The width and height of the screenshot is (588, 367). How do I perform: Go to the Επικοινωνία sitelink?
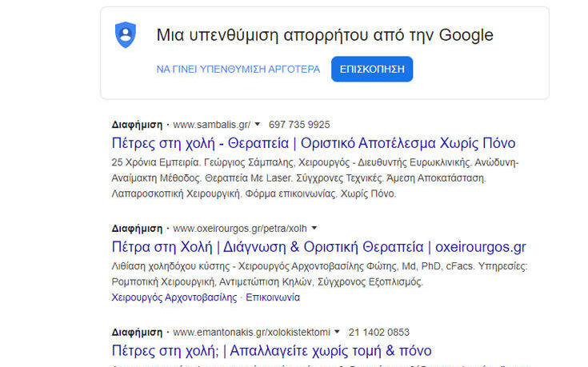click(273, 297)
